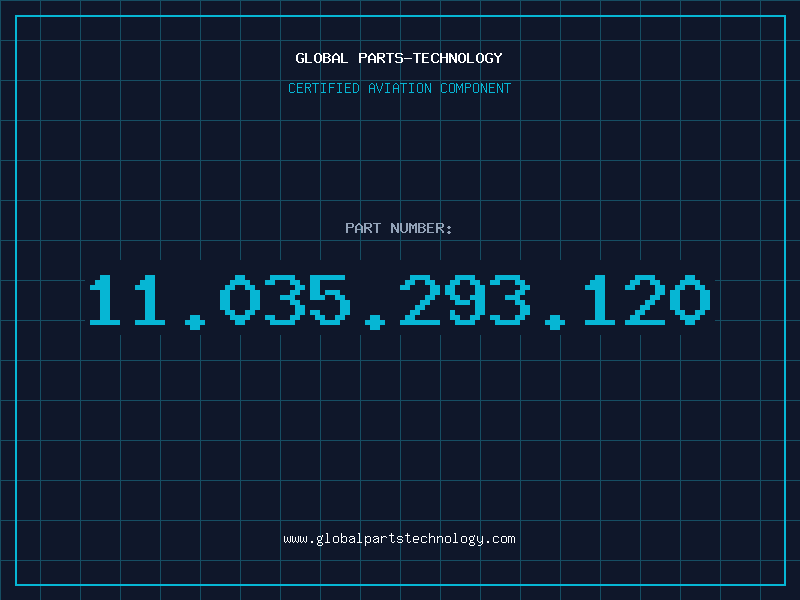This screenshot has height=600, width=800.
Task: Click the GLOBAL PARTS-TECHNOLOGY heading
Action: point(399,58)
